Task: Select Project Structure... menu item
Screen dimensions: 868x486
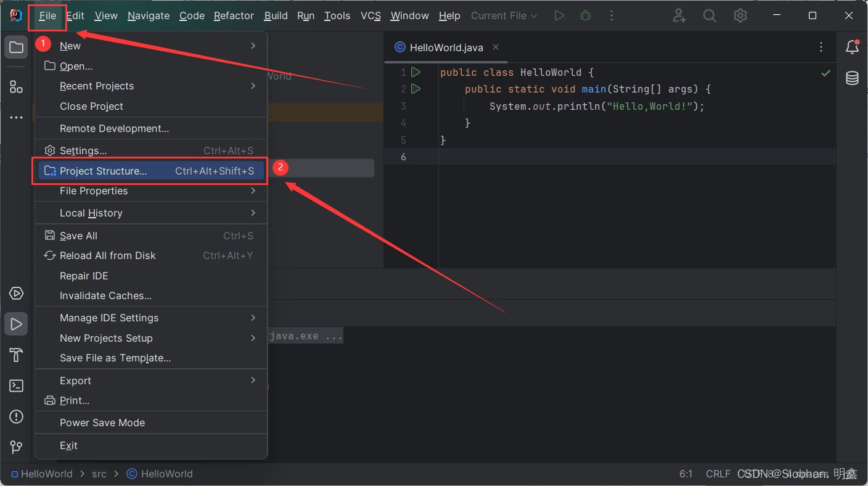Action: (151, 171)
